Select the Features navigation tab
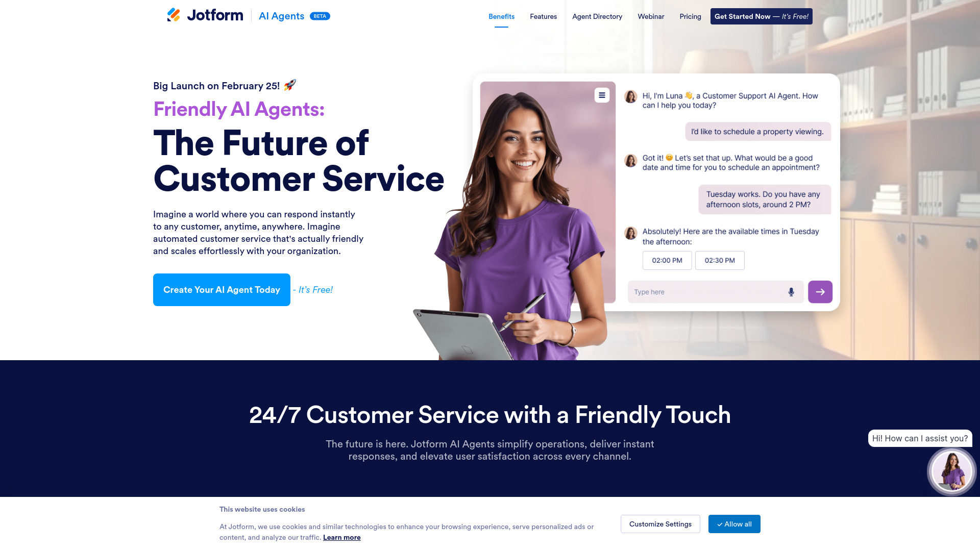The image size is (980, 551). pos(543,16)
